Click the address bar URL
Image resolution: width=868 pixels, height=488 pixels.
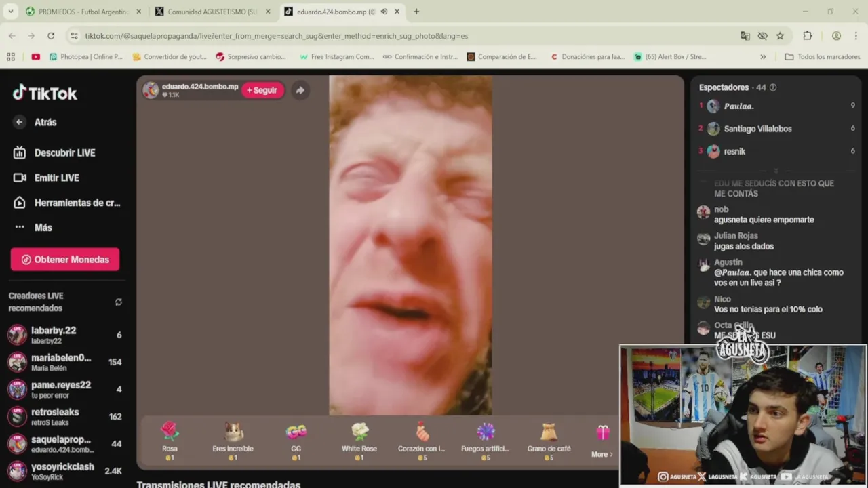tap(277, 36)
